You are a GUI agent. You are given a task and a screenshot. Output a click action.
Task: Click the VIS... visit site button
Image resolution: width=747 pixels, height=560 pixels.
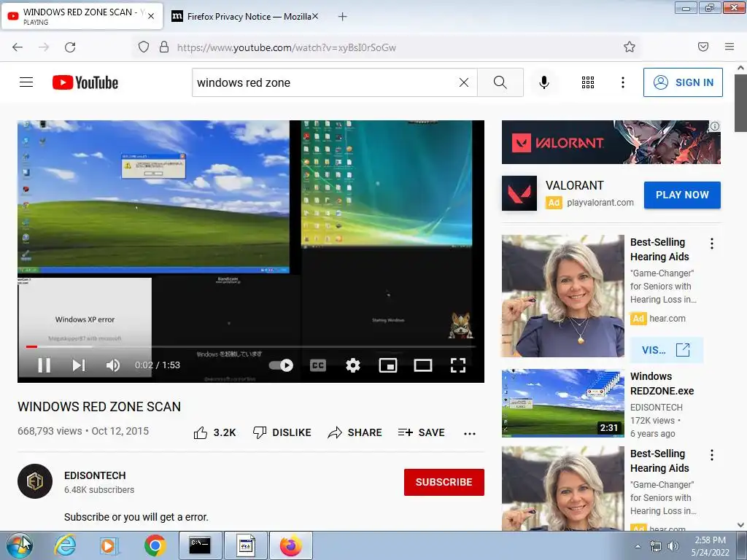pyautogui.click(x=666, y=350)
